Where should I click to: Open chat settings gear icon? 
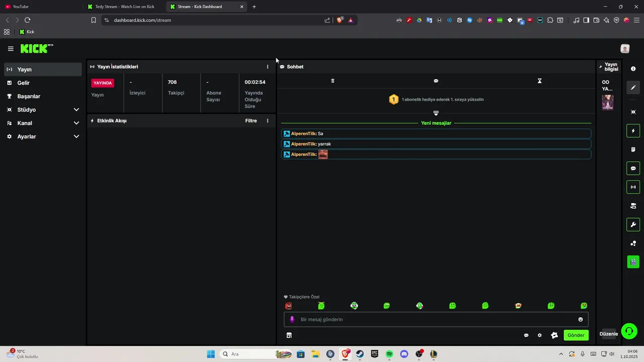point(539,335)
